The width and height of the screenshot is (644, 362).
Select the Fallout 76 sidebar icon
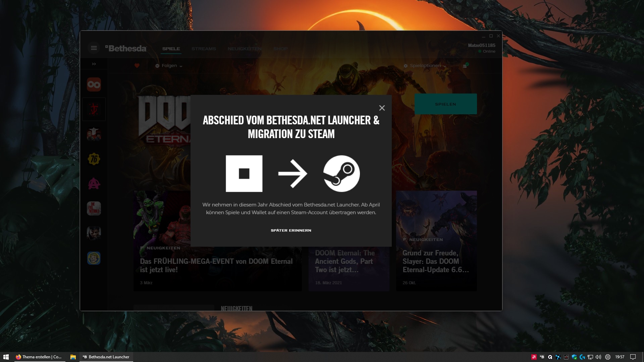(94, 159)
